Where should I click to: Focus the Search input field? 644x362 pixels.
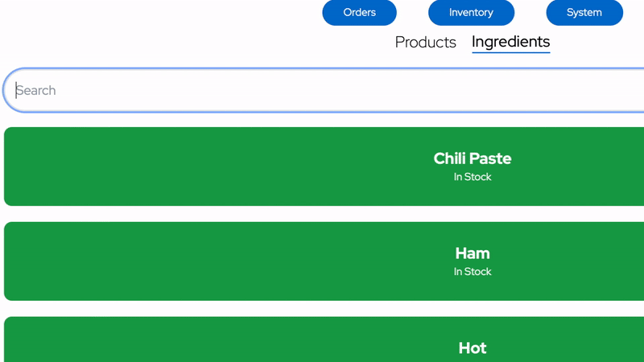(x=324, y=90)
